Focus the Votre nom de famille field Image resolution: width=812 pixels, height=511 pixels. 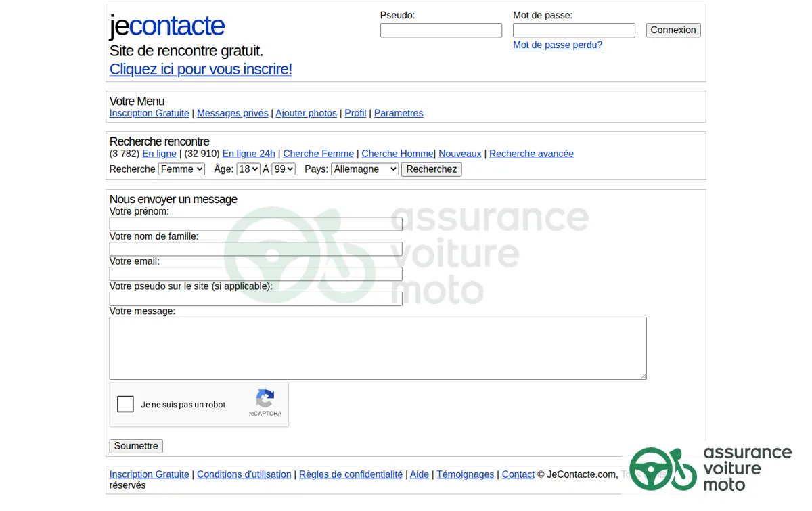(256, 249)
